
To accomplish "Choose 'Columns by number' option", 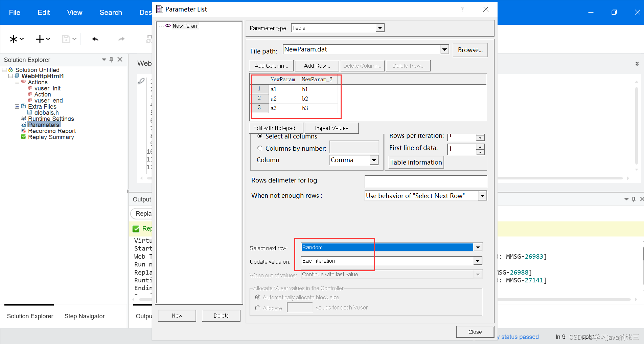I will (260, 148).
